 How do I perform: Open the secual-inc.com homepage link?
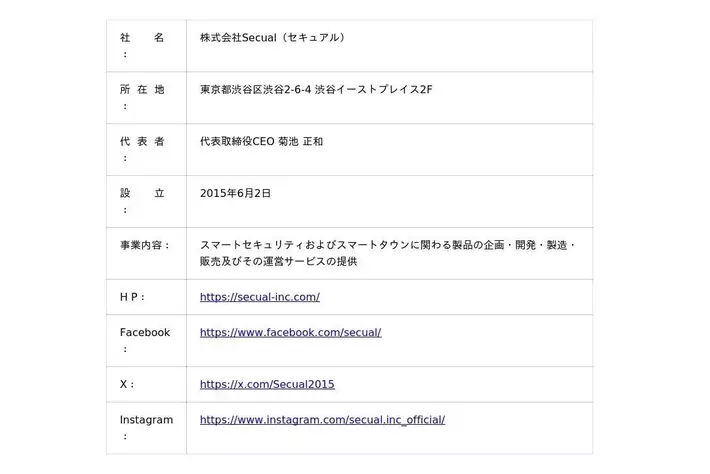(259, 297)
